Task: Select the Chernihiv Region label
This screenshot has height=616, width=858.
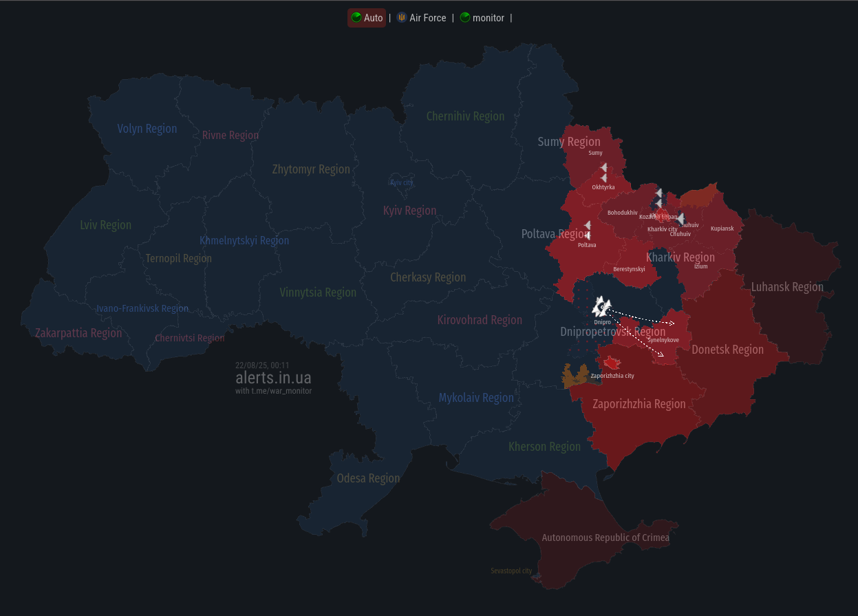Action: [465, 116]
